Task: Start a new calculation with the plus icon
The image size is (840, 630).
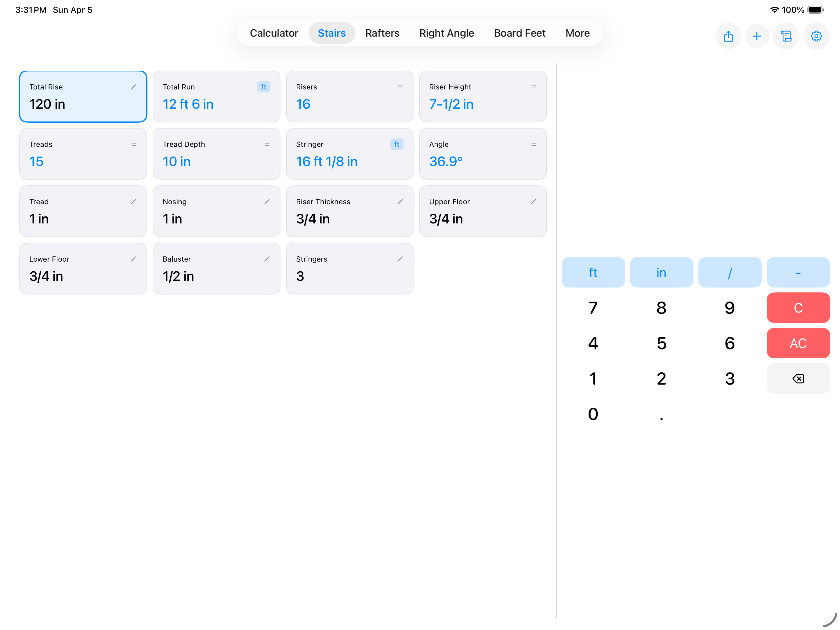Action: pyautogui.click(x=757, y=36)
